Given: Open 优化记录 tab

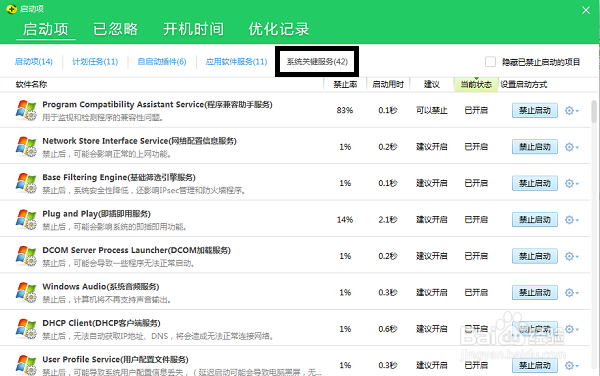Looking at the screenshot, I should 279,29.
